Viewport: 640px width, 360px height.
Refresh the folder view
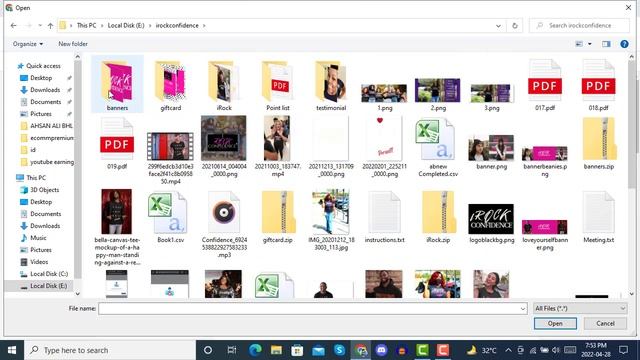tap(515, 26)
